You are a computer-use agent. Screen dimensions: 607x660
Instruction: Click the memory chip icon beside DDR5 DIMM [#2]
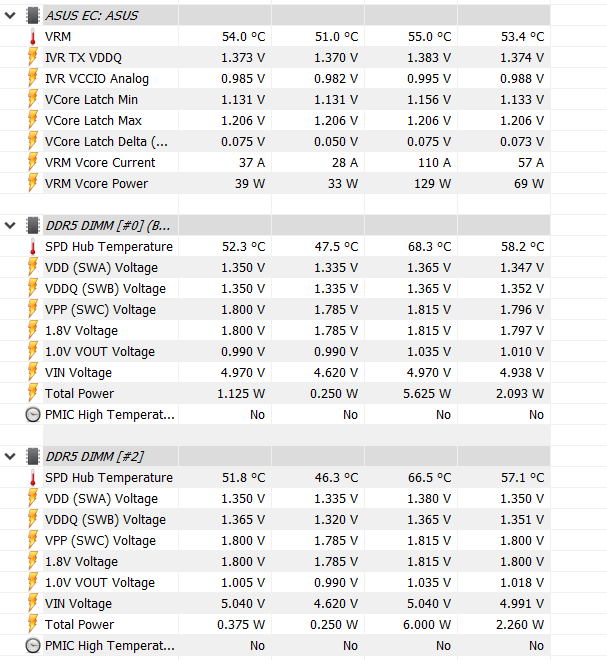tap(33, 456)
